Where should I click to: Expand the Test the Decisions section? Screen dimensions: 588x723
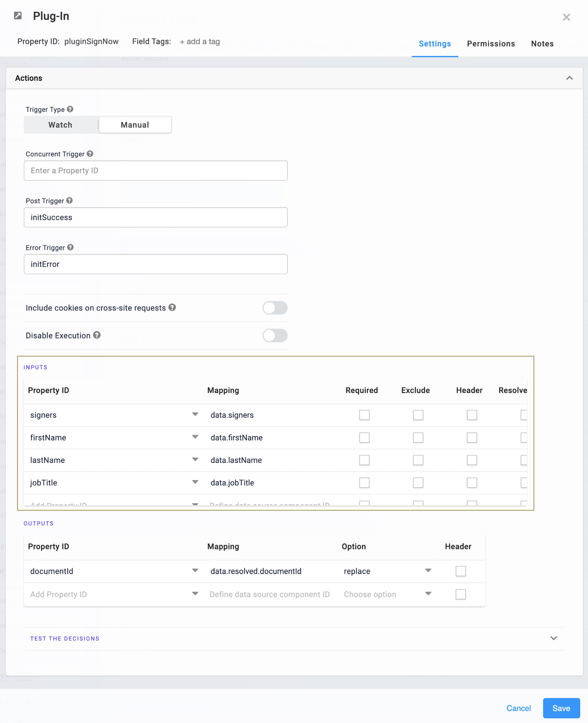(x=554, y=638)
